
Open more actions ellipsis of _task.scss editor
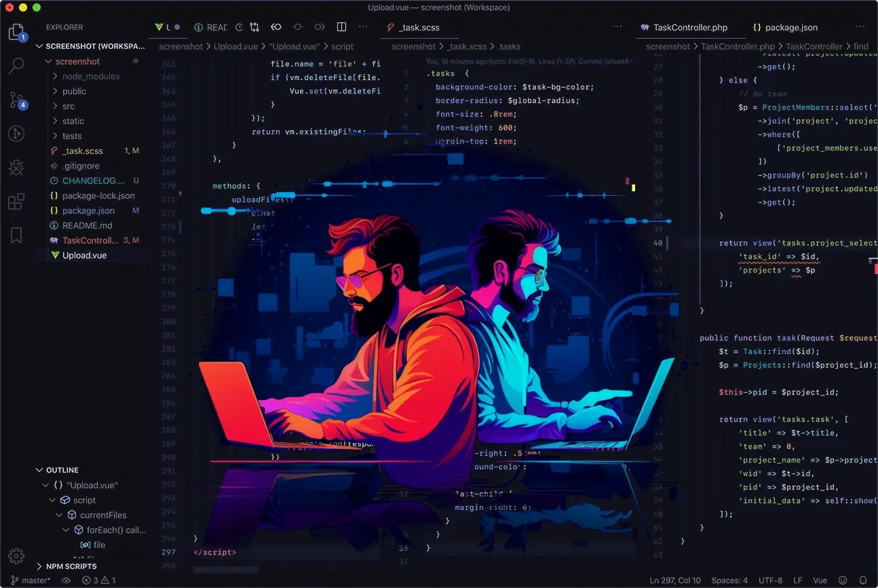[617, 27]
